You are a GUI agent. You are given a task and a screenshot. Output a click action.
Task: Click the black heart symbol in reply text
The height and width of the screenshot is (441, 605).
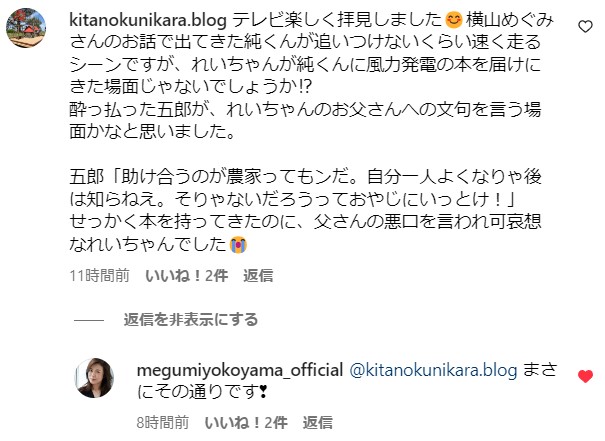point(263,393)
